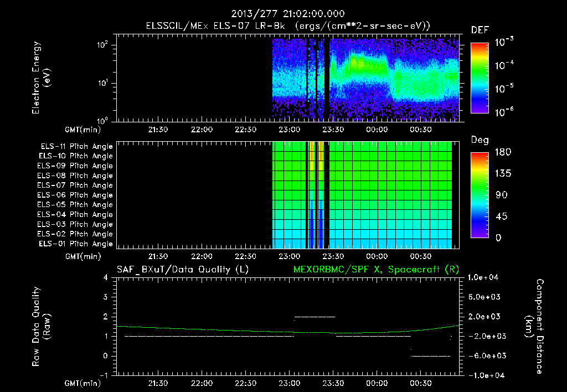Click the plot title timestamp 2013/277 21:02:00.000
Viewport: 567px width, 392px height.
pos(288,14)
